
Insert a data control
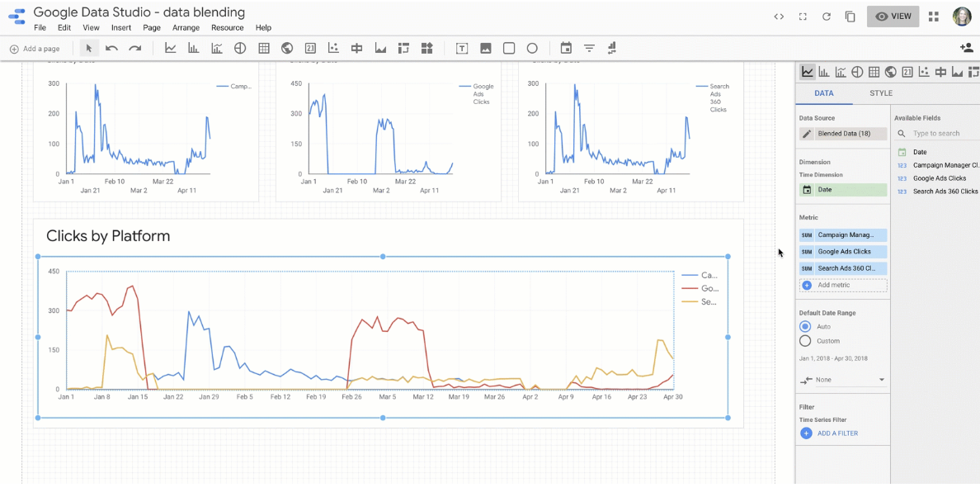[611, 48]
